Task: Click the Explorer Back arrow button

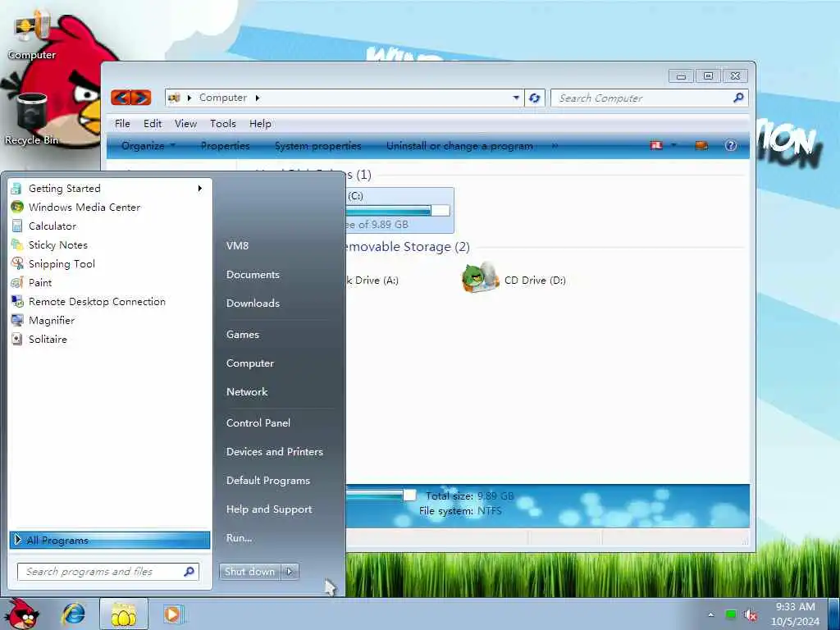Action: [121, 98]
